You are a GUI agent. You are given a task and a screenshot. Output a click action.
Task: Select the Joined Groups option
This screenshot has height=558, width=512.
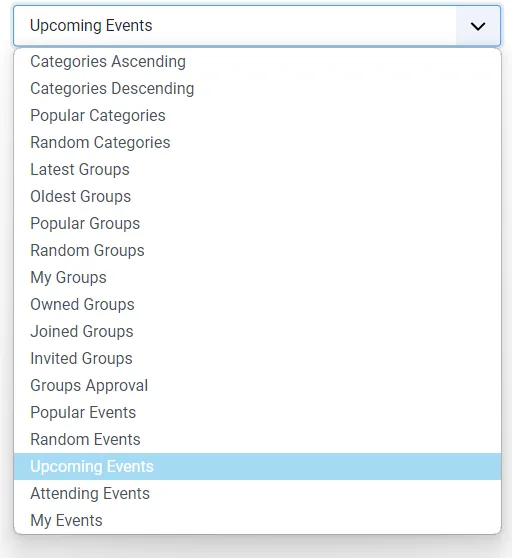[x=257, y=332]
